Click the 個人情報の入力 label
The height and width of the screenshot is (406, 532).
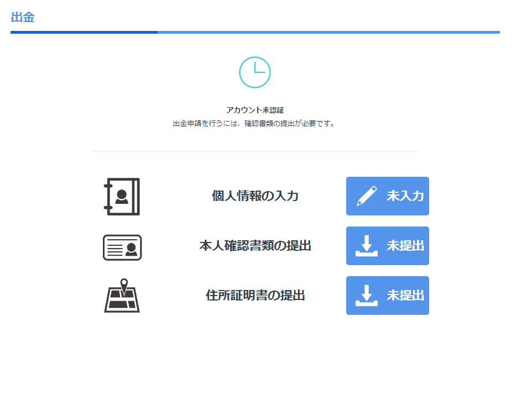[x=255, y=196]
